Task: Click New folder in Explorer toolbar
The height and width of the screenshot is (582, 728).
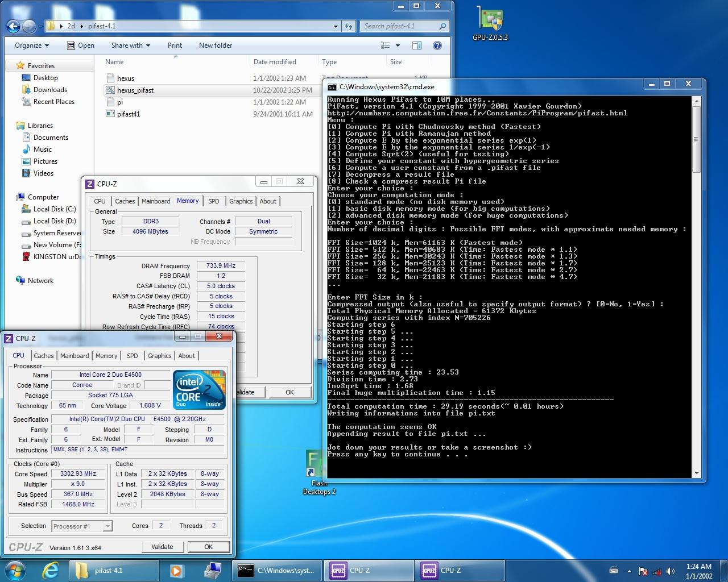Action: click(x=216, y=45)
